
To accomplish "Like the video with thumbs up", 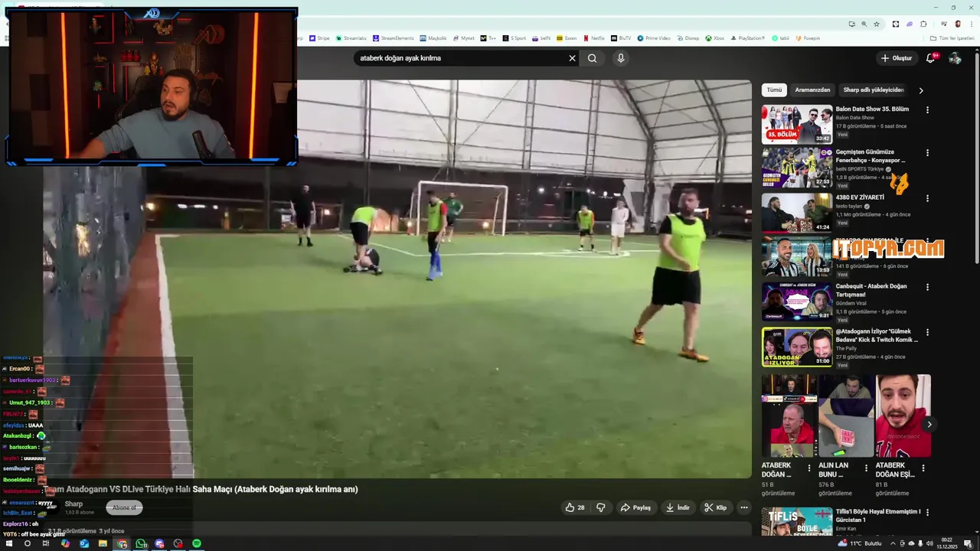I will click(x=575, y=507).
